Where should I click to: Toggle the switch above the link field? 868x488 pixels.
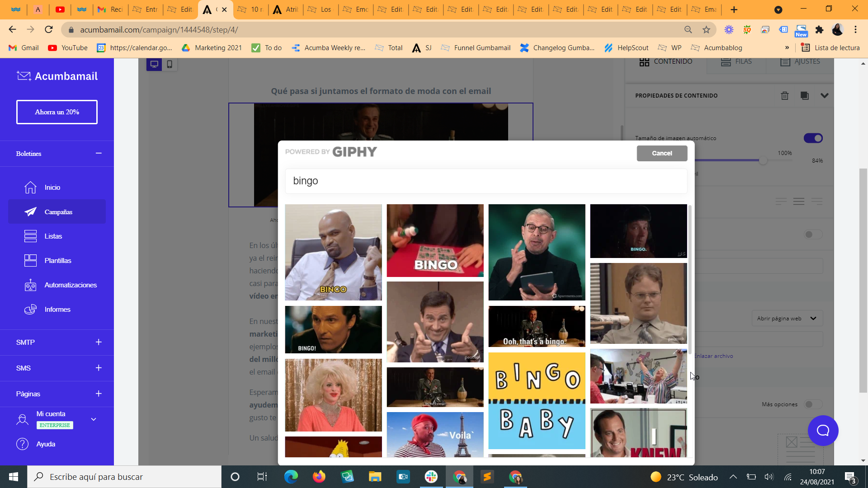[x=813, y=235]
